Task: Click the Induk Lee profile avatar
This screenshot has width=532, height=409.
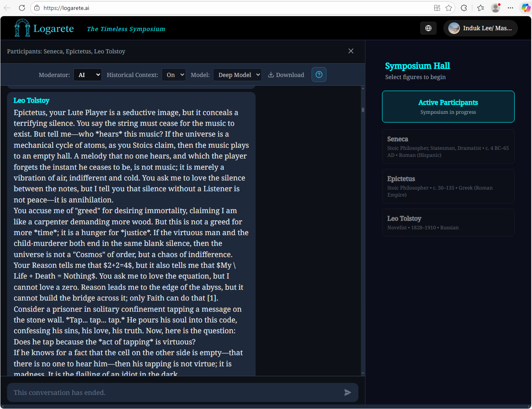Action: [454, 28]
